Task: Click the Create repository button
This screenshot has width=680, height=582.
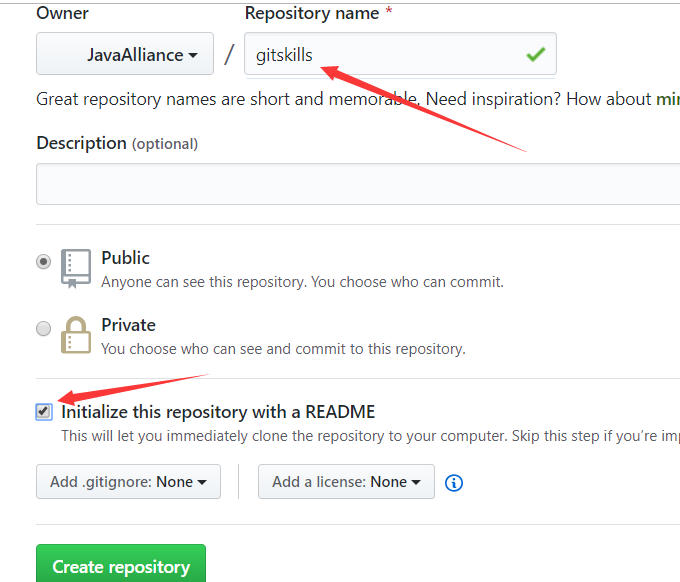Action: 121,563
